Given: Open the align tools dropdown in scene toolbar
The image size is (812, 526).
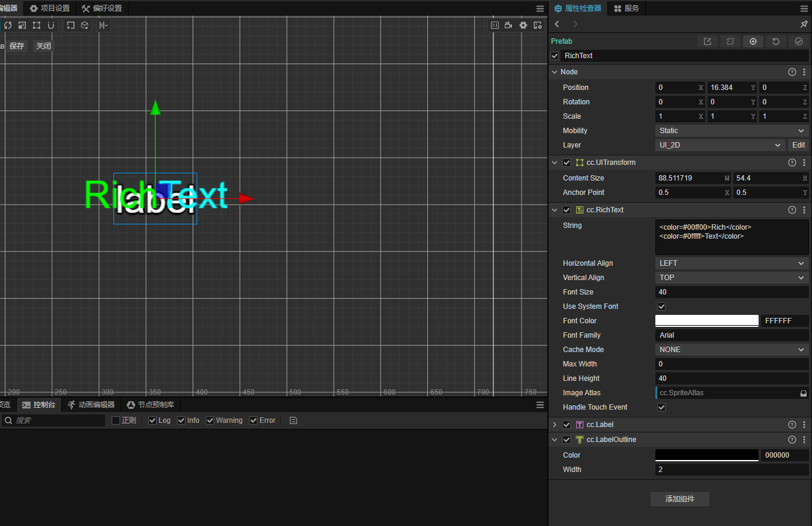Looking at the screenshot, I should 104,25.
